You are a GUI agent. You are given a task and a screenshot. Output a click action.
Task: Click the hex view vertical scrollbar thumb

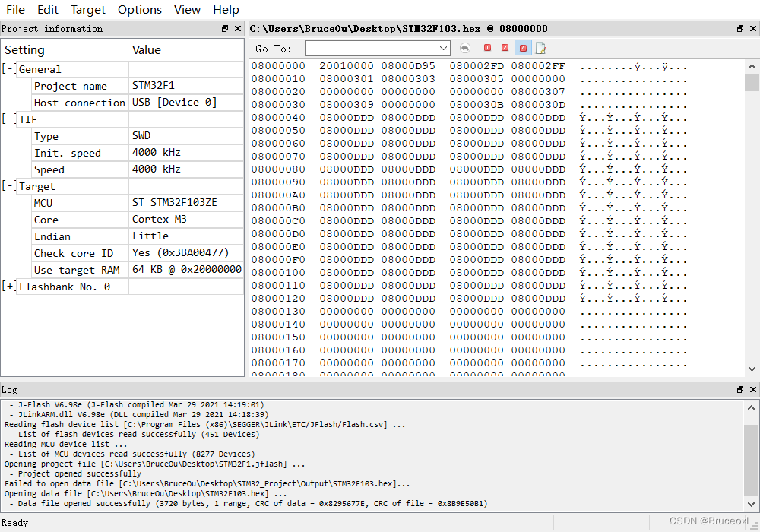coord(752,82)
